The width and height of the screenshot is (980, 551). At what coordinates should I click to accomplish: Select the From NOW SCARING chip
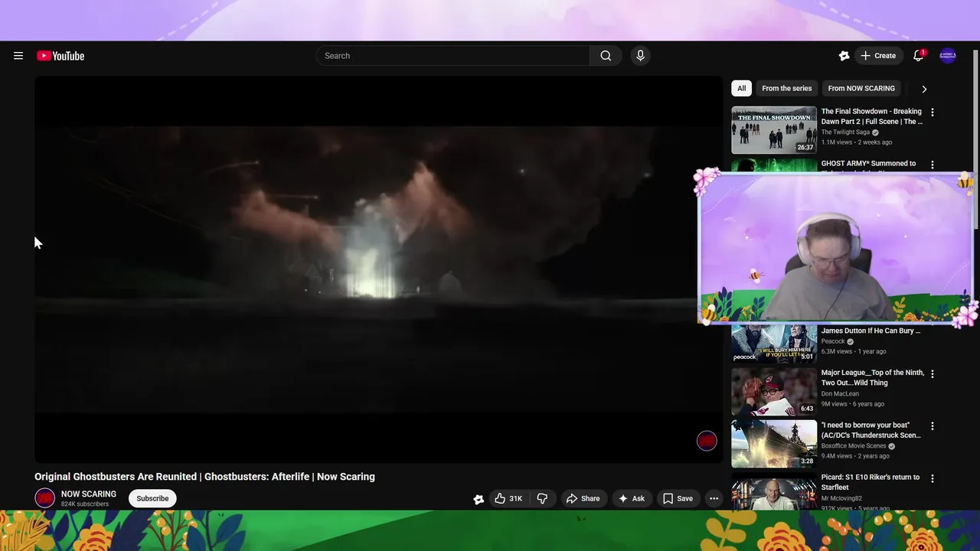861,88
